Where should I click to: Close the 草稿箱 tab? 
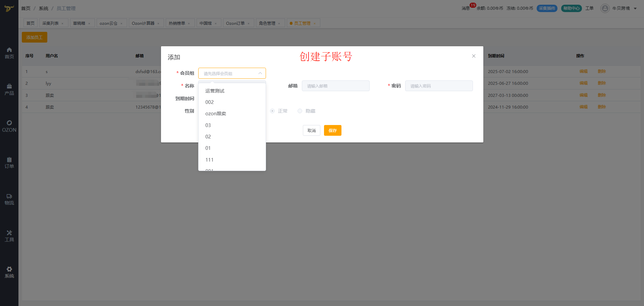point(89,23)
